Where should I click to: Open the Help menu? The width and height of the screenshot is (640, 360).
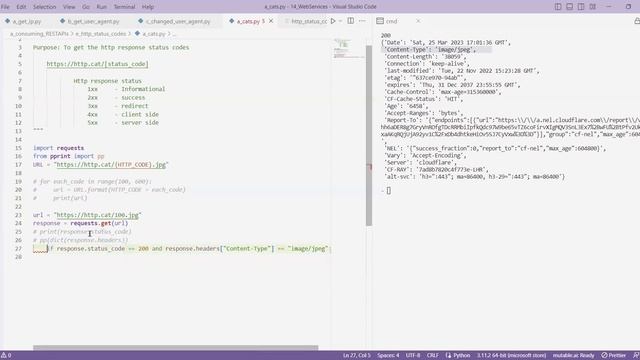point(148,7)
